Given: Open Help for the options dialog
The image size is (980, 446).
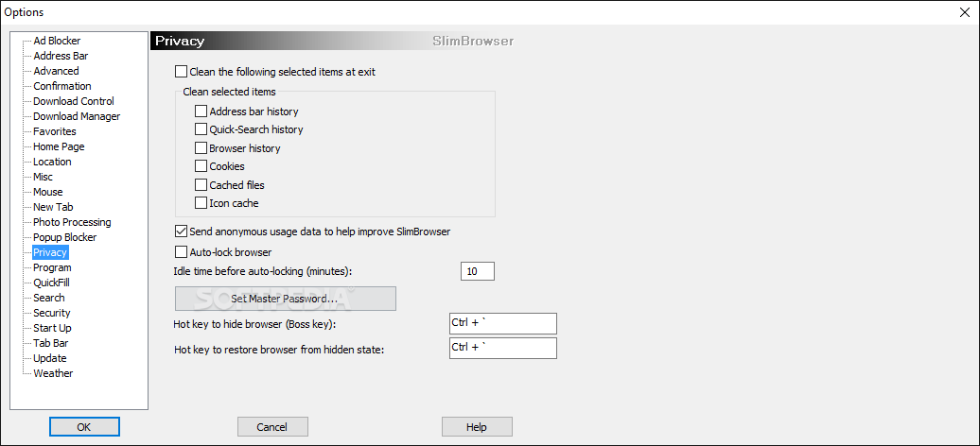Looking at the screenshot, I should (x=477, y=427).
